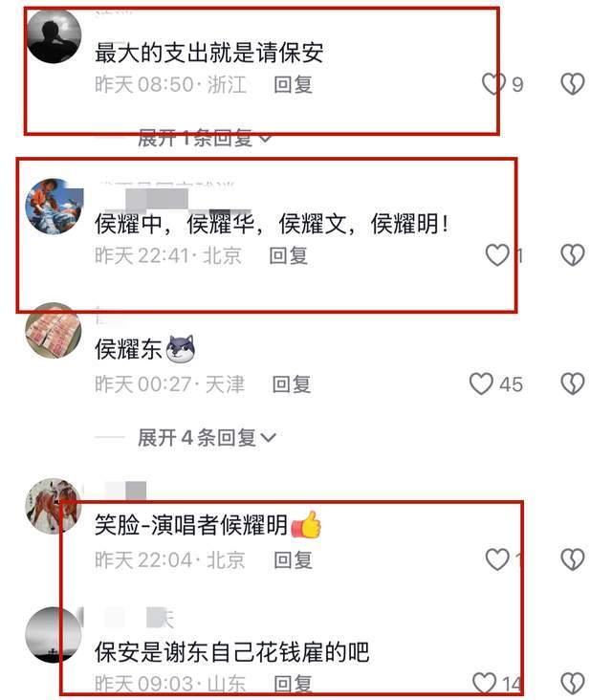This screenshot has width=612, height=700.
Task: Like the Beijing 22:41 comment
Action: coord(497,255)
